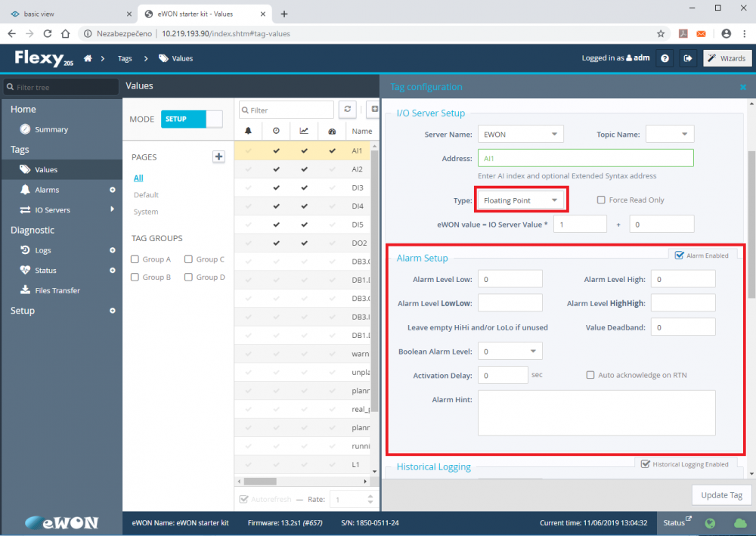Screen dimensions: 756x536
Task: Select the AI2 tag row
Action: [x=302, y=169]
